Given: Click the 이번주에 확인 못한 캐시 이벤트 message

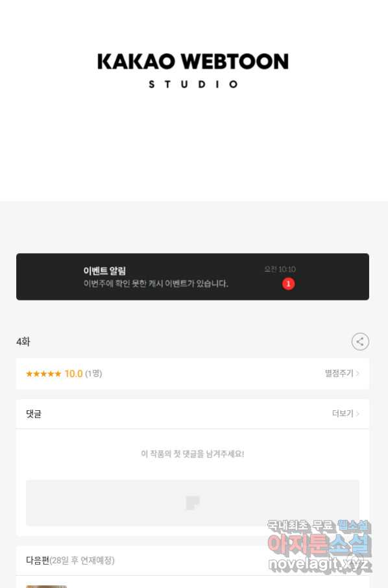Looking at the screenshot, I should click(156, 284).
